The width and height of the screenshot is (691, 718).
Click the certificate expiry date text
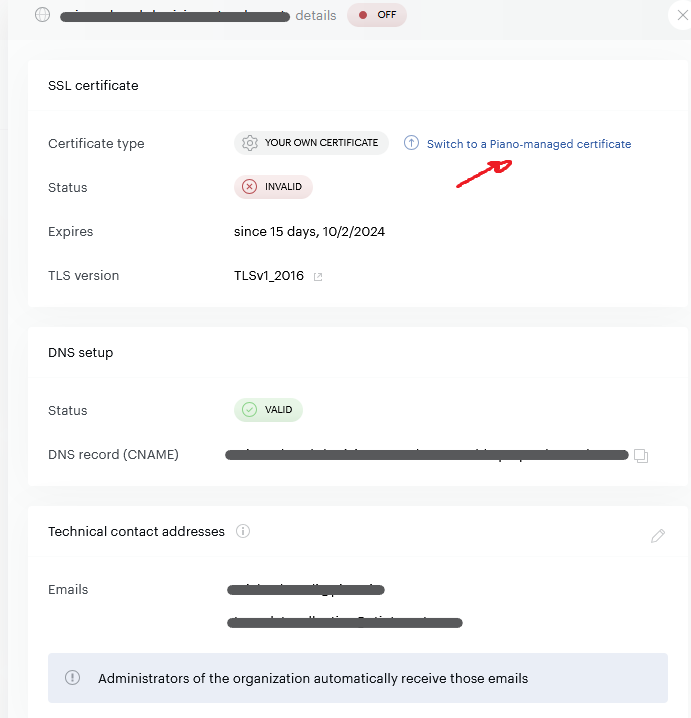tap(309, 232)
